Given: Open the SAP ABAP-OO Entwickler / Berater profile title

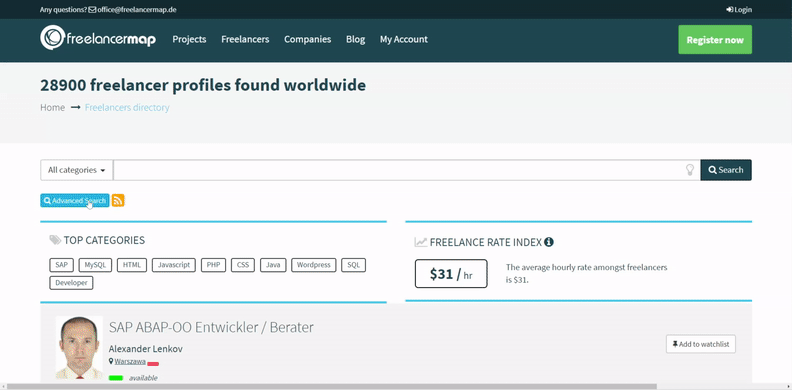Looking at the screenshot, I should coord(211,327).
